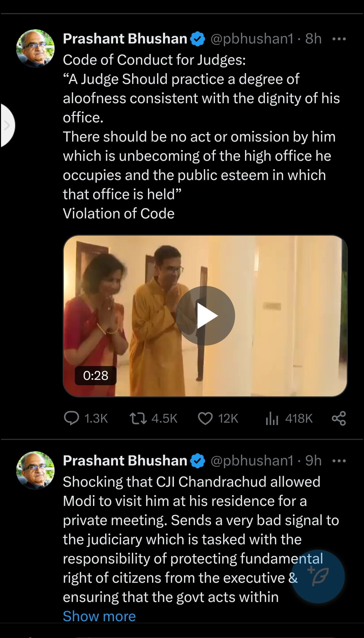Open Prashant Bhushan's avatar on second tweet
Image resolution: width=364 pixels, height=638 pixels.
[35, 470]
